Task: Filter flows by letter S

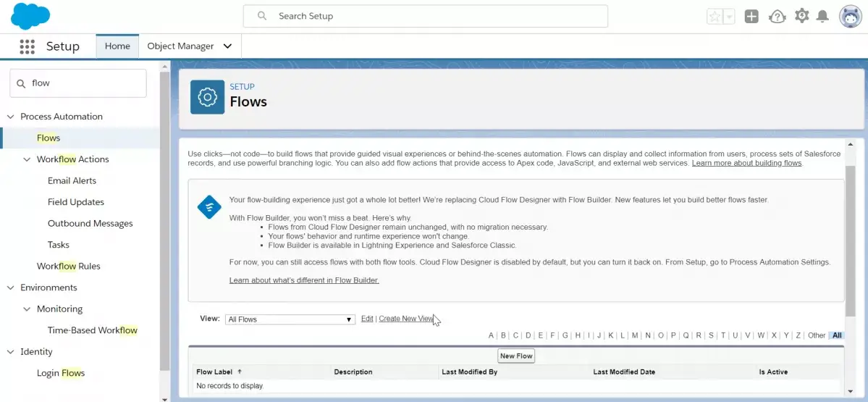Action: (x=712, y=335)
